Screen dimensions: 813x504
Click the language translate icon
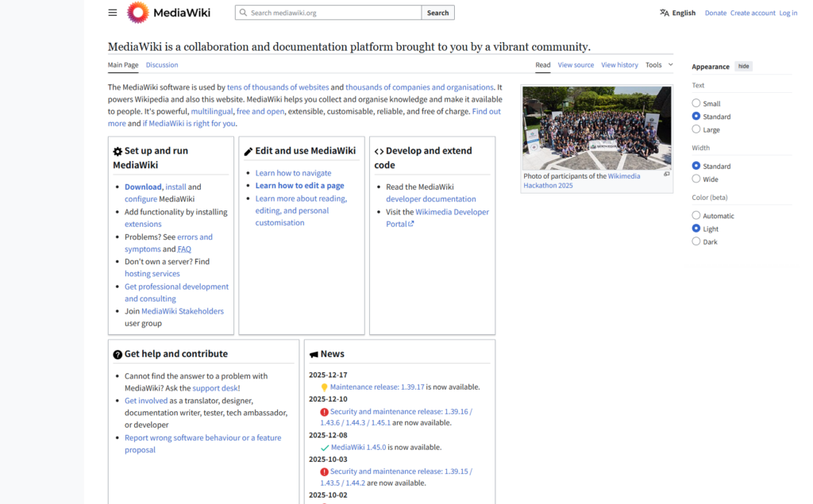coord(664,13)
